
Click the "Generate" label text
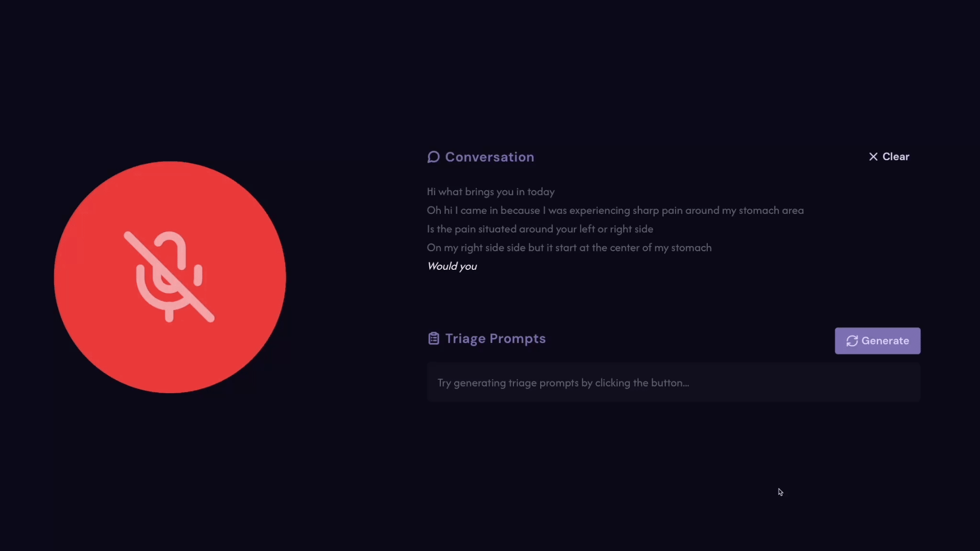(x=885, y=341)
